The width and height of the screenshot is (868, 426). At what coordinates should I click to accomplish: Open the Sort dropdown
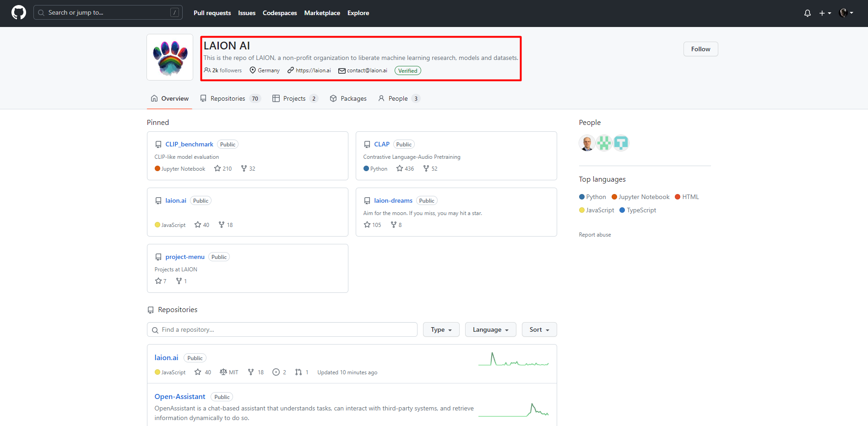pos(539,329)
